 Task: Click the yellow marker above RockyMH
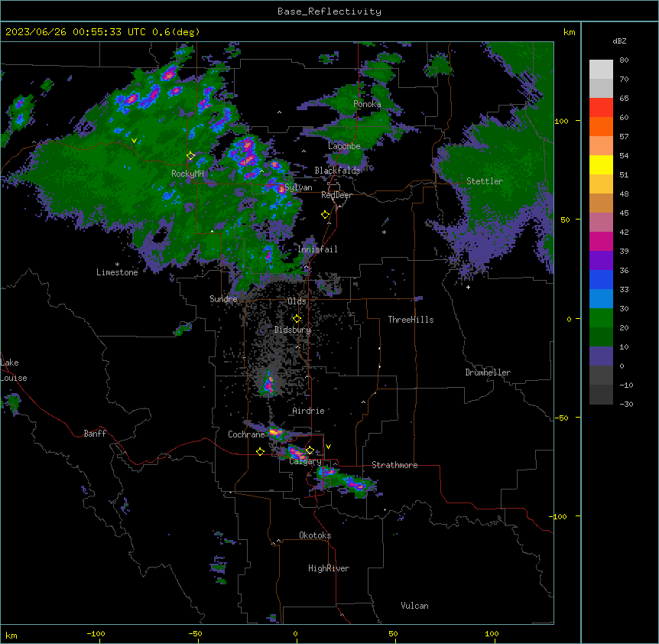click(190, 156)
